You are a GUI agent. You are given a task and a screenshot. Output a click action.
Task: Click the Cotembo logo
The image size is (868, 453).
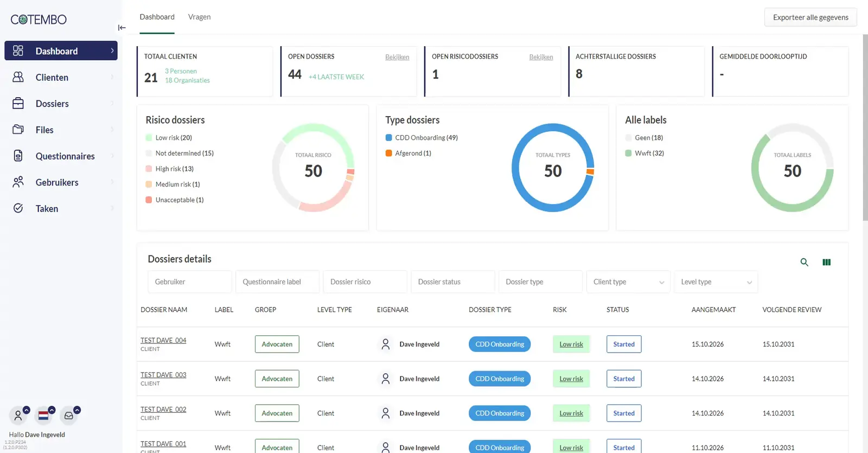click(x=39, y=20)
